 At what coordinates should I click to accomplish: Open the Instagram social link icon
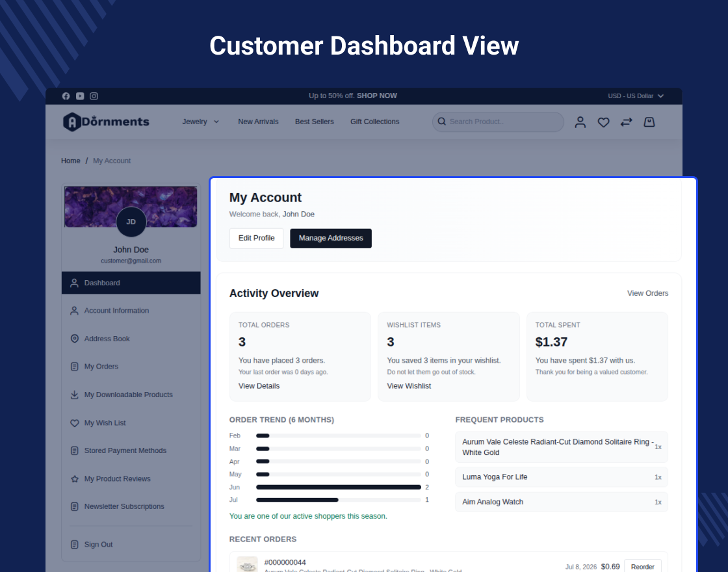point(94,96)
